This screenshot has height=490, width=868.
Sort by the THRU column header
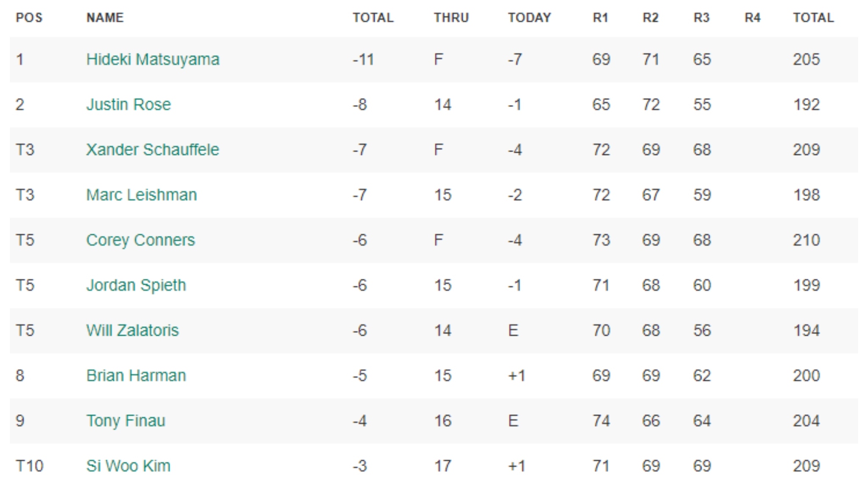click(451, 18)
